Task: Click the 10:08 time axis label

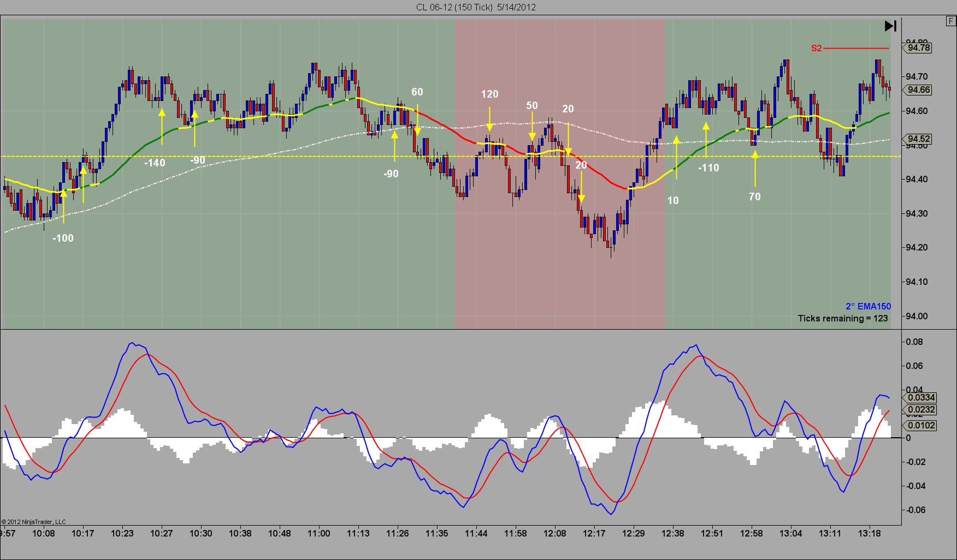Action: pyautogui.click(x=44, y=533)
